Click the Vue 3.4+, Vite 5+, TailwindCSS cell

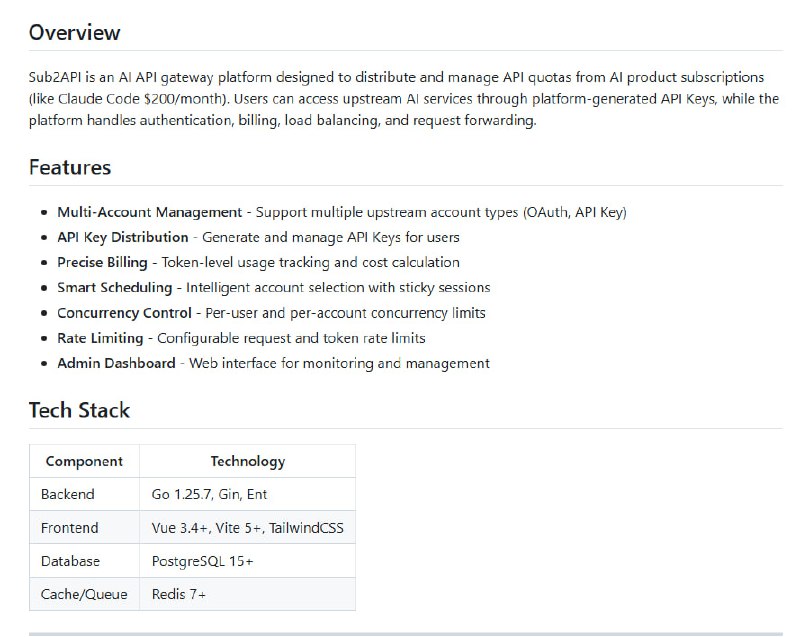(x=247, y=527)
